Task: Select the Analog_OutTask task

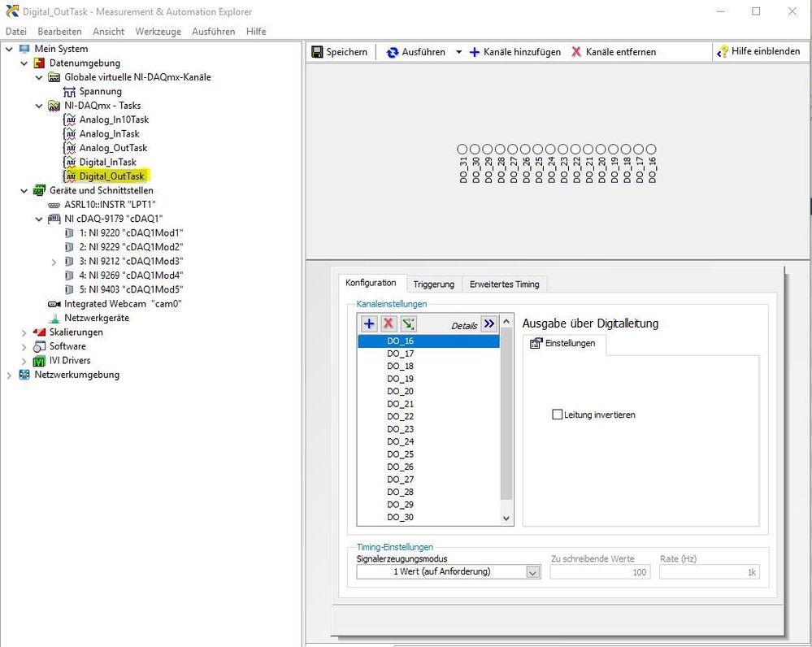Action: tap(113, 148)
